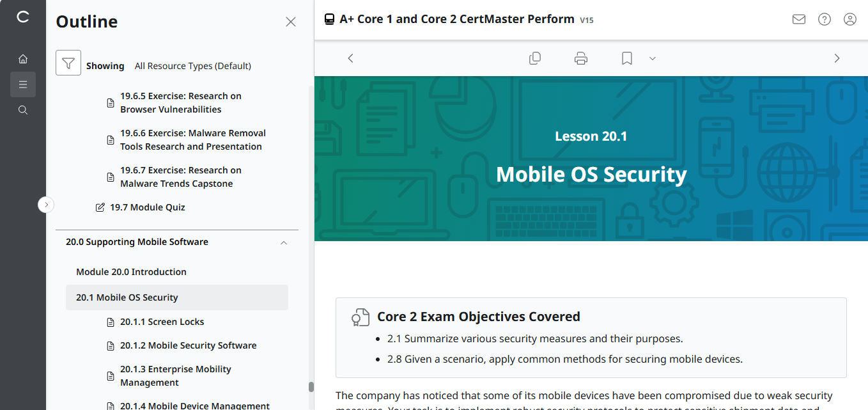This screenshot has height=410, width=868.
Task: Select the outline menu icon in the sidebar
Action: [23, 84]
